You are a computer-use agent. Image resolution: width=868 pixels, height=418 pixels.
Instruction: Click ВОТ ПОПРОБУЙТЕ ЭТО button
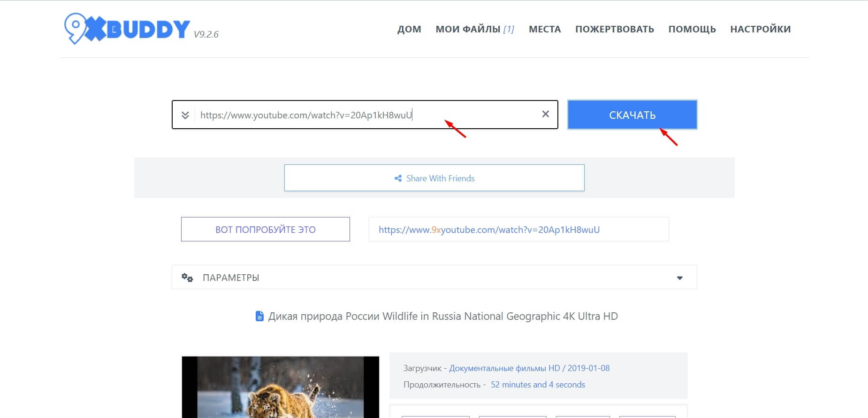pyautogui.click(x=266, y=229)
